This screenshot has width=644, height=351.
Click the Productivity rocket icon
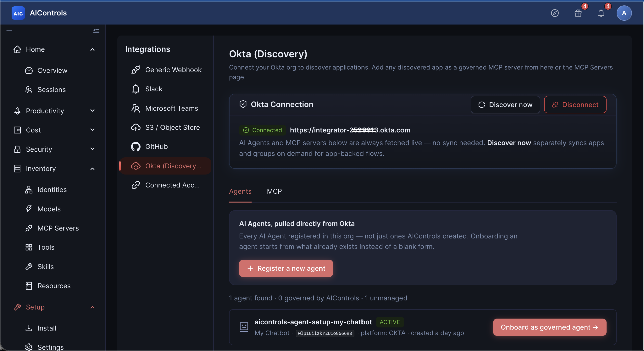(x=17, y=111)
